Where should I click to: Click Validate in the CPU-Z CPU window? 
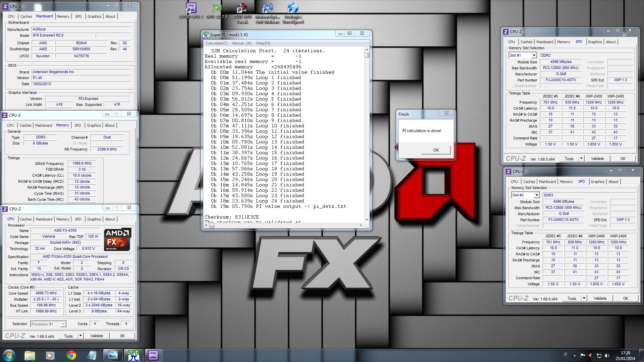coord(97,336)
